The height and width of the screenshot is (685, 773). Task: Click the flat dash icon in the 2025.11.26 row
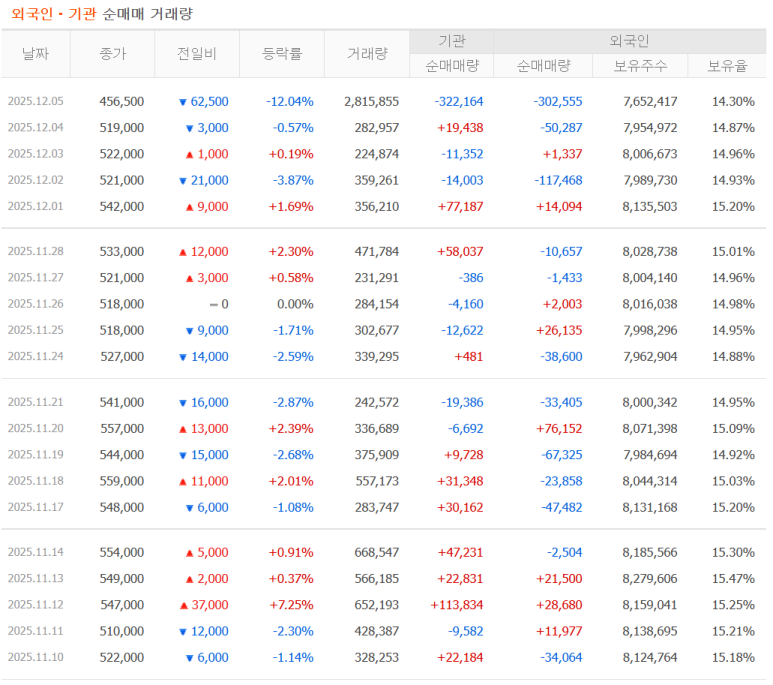coord(211,304)
